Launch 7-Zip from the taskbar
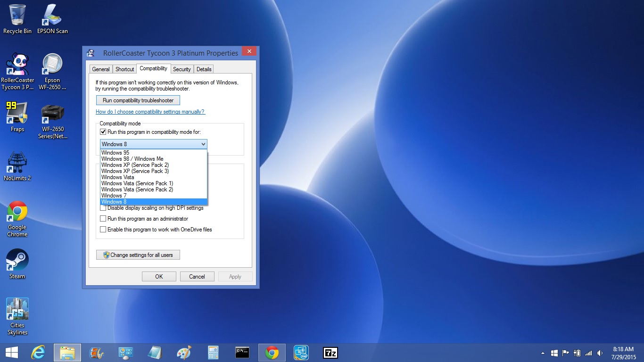644x362 pixels. pyautogui.click(x=330, y=353)
